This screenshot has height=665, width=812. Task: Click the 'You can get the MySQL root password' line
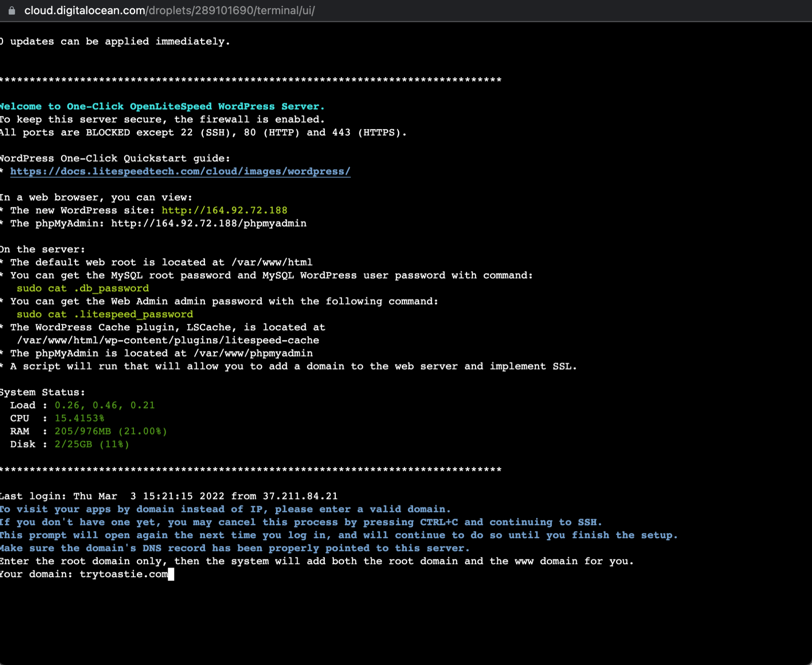266,275
